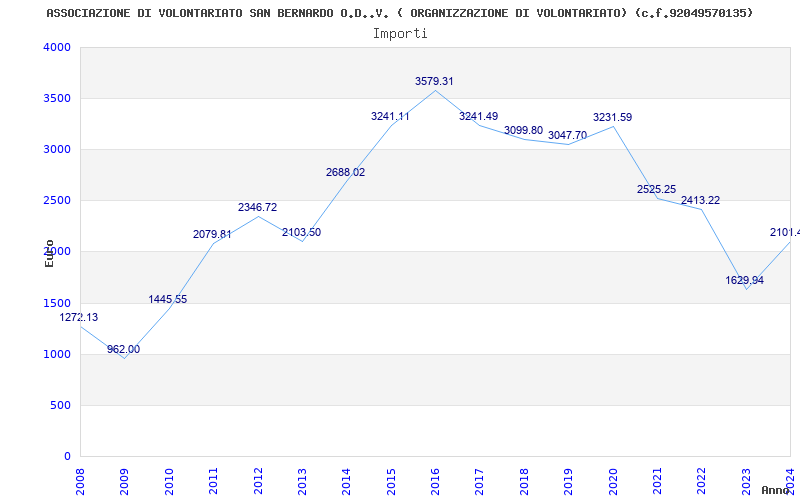
Task: Click the x-axis year 2010
Action: click(169, 482)
